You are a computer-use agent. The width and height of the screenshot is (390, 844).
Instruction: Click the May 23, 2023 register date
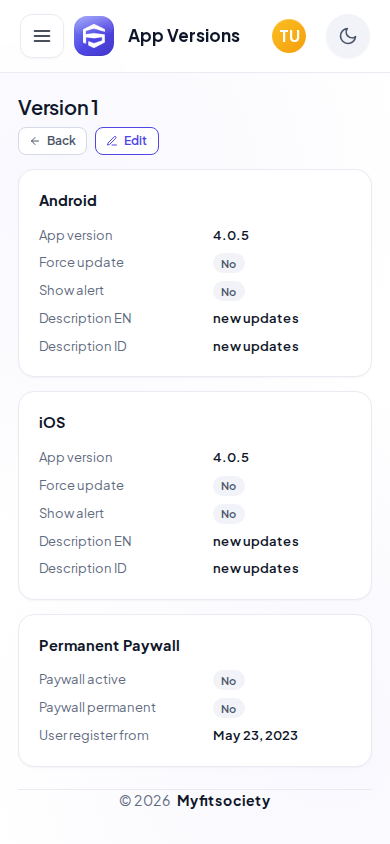click(x=256, y=736)
